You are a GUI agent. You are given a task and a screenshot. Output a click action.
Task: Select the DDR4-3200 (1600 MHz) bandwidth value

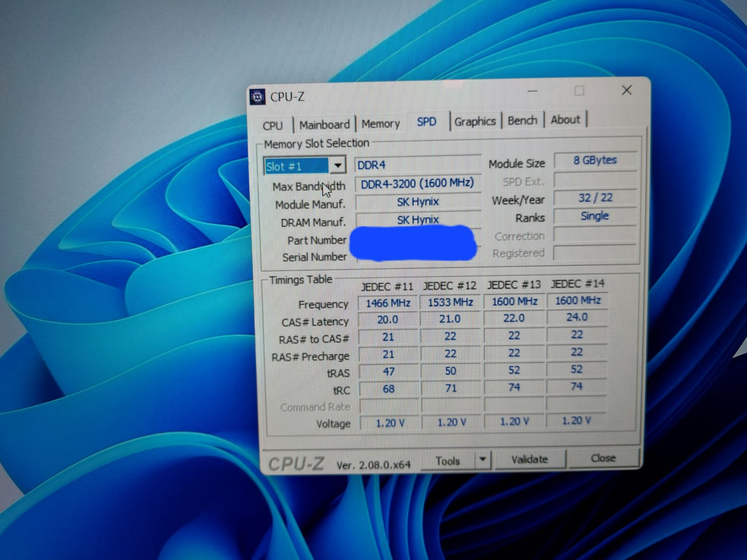point(418,184)
